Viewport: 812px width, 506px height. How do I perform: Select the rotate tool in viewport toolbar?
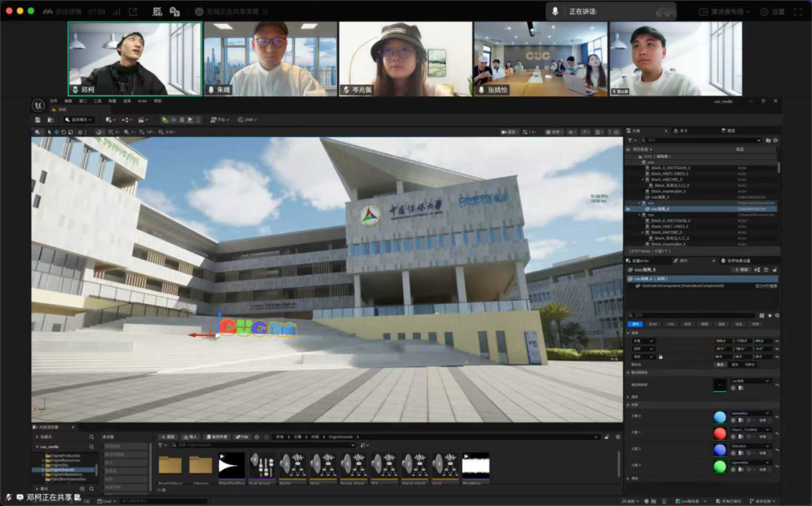coord(64,132)
